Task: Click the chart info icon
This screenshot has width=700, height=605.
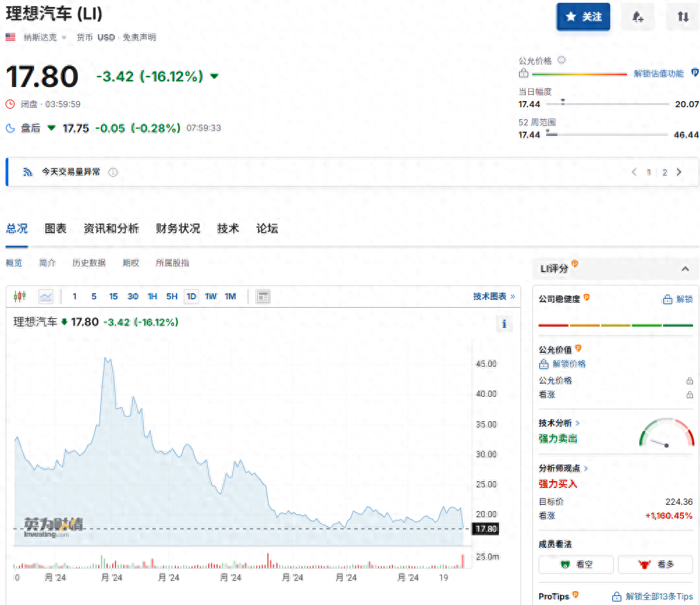Action: (504, 324)
